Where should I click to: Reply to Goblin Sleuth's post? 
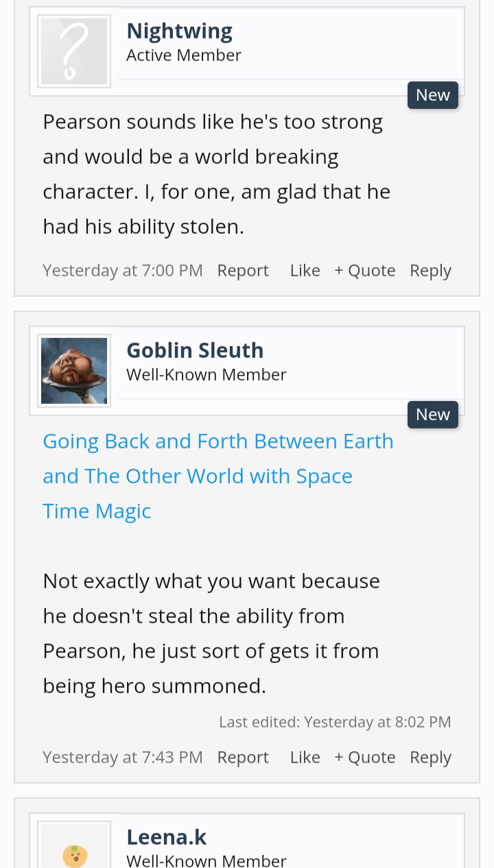pyautogui.click(x=430, y=758)
